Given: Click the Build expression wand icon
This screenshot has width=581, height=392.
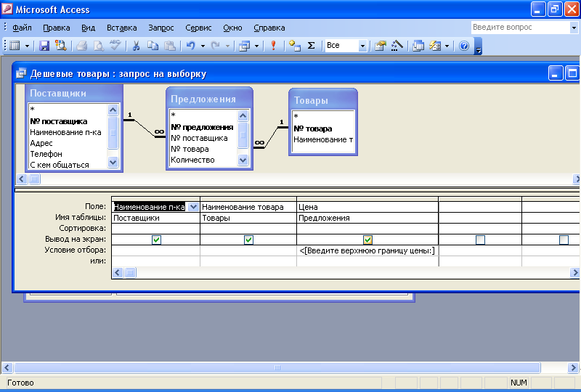Looking at the screenshot, I should [397, 46].
